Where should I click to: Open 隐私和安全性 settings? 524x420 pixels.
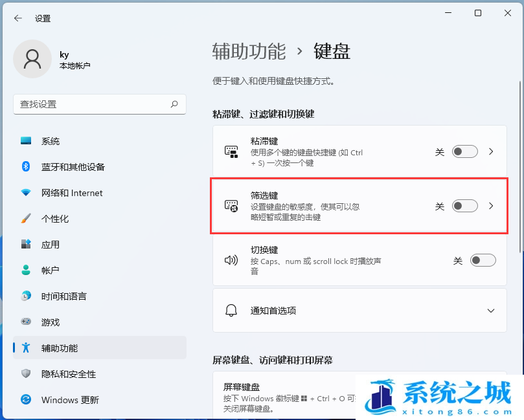[100, 373]
